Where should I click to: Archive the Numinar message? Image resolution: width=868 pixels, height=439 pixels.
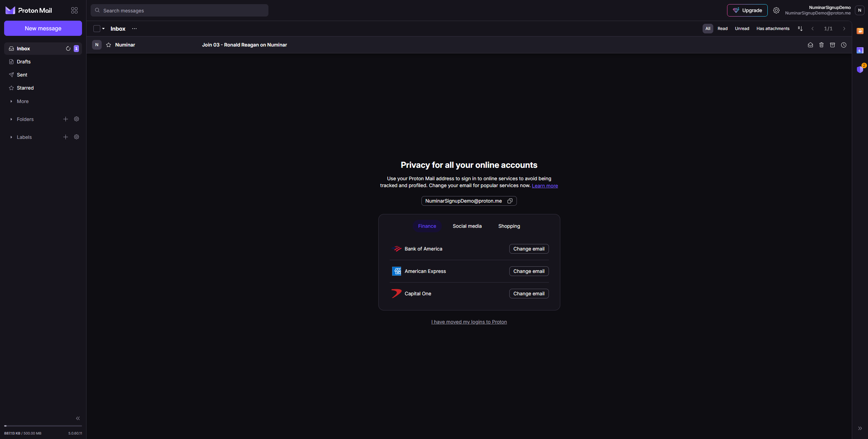coord(833,45)
